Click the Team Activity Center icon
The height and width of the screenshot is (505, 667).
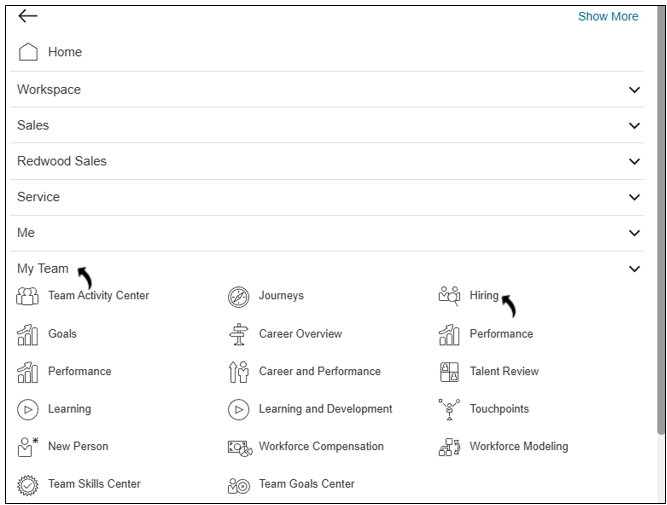pyautogui.click(x=27, y=296)
